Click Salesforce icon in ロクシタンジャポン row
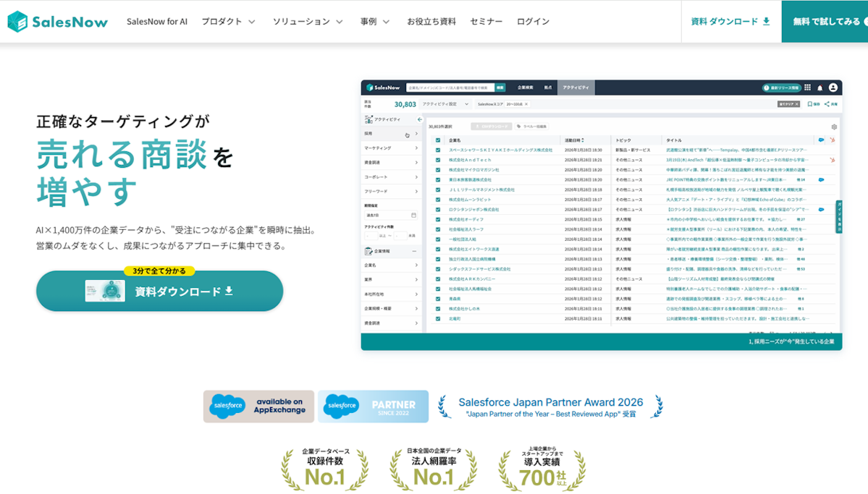This screenshot has width=868, height=494. (x=821, y=210)
